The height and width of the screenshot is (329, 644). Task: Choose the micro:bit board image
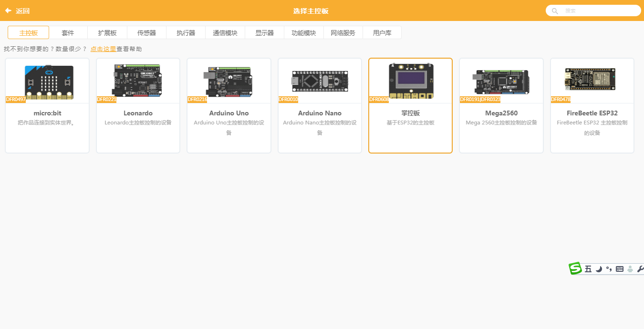tap(49, 82)
